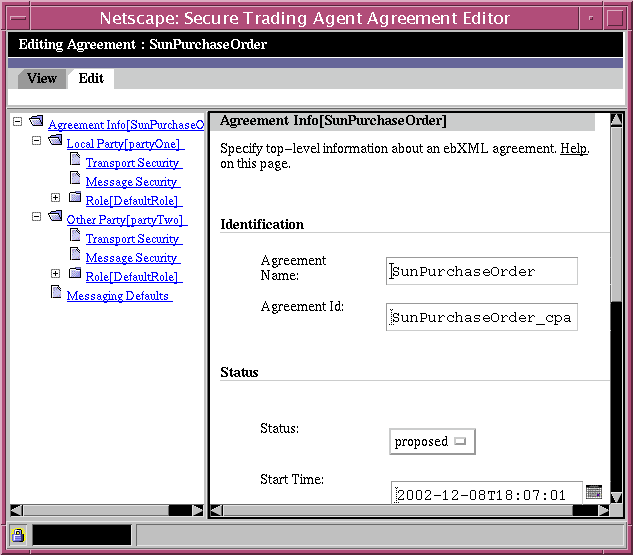
Task: Open the Status dropdown showing proposed
Action: pyautogui.click(x=432, y=442)
